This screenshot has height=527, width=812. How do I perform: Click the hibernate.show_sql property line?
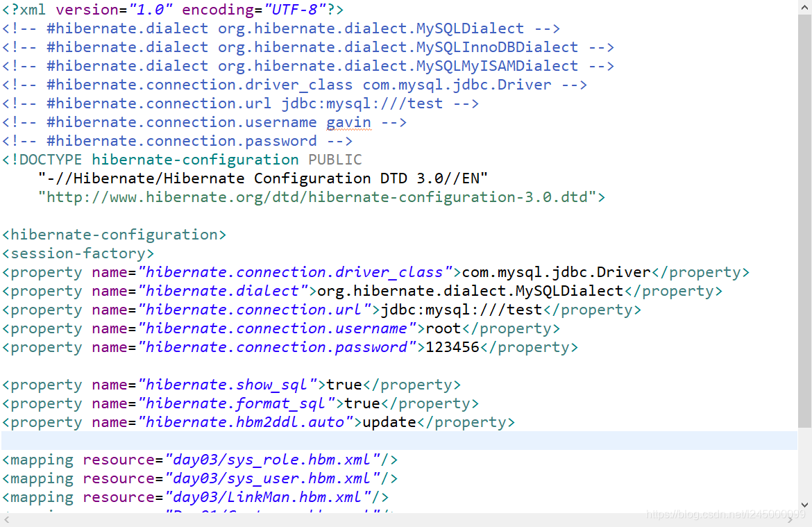point(232,385)
